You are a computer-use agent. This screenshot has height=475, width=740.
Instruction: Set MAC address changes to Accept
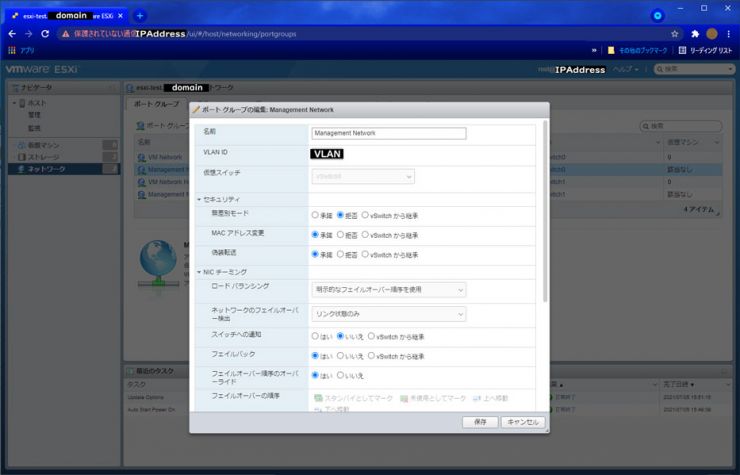coord(315,234)
